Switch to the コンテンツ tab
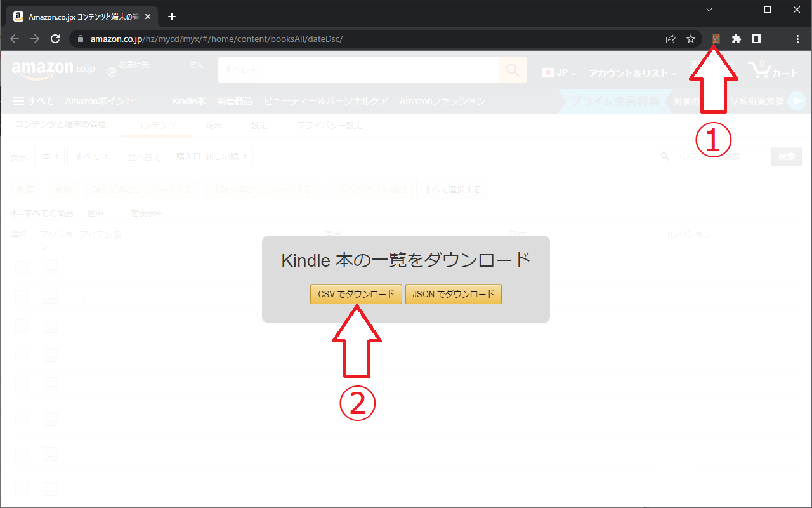Viewport: 812px width, 508px height. tap(155, 125)
